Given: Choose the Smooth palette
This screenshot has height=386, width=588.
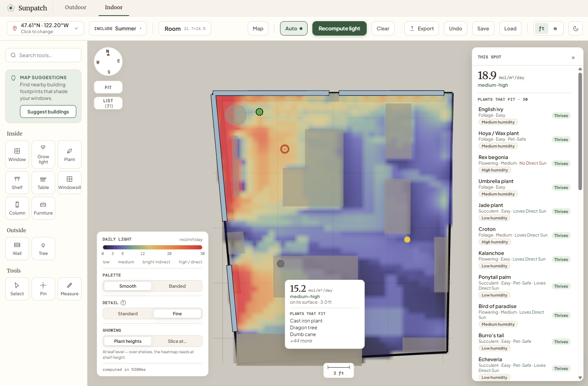Looking at the screenshot, I should [128, 286].
